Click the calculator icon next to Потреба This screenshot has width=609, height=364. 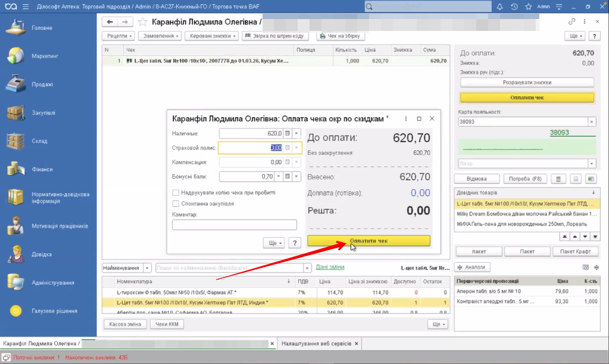(558, 179)
